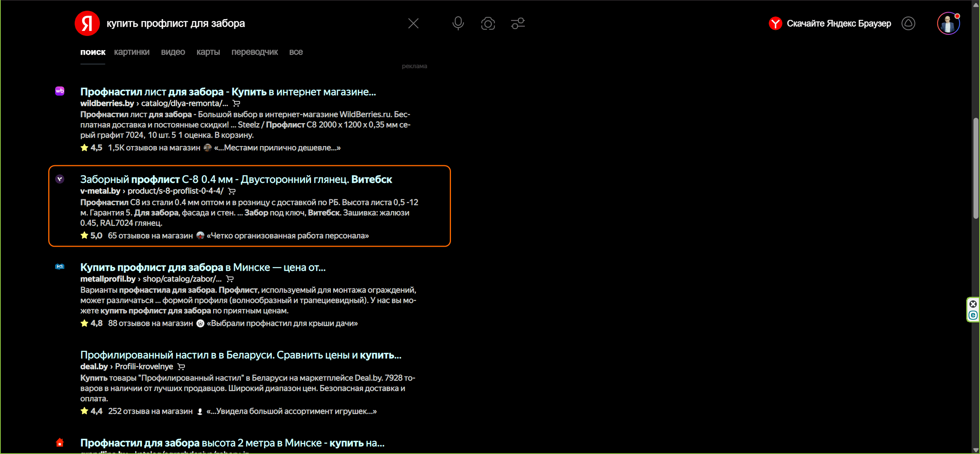Open the Alice assistant icon

908,23
